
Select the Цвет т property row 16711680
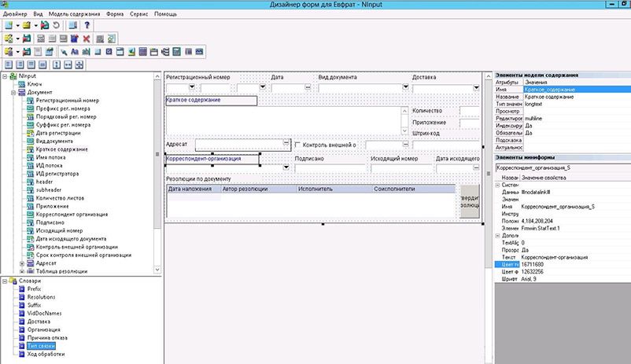point(563,265)
